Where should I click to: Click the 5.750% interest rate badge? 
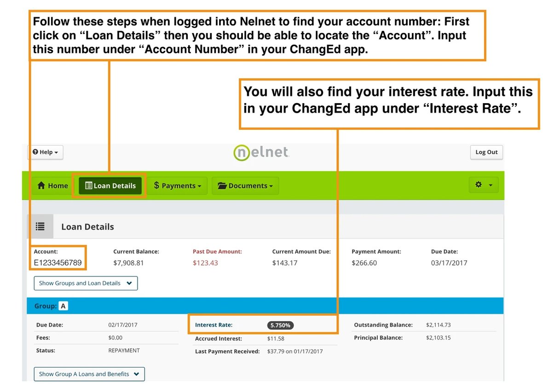pos(280,325)
